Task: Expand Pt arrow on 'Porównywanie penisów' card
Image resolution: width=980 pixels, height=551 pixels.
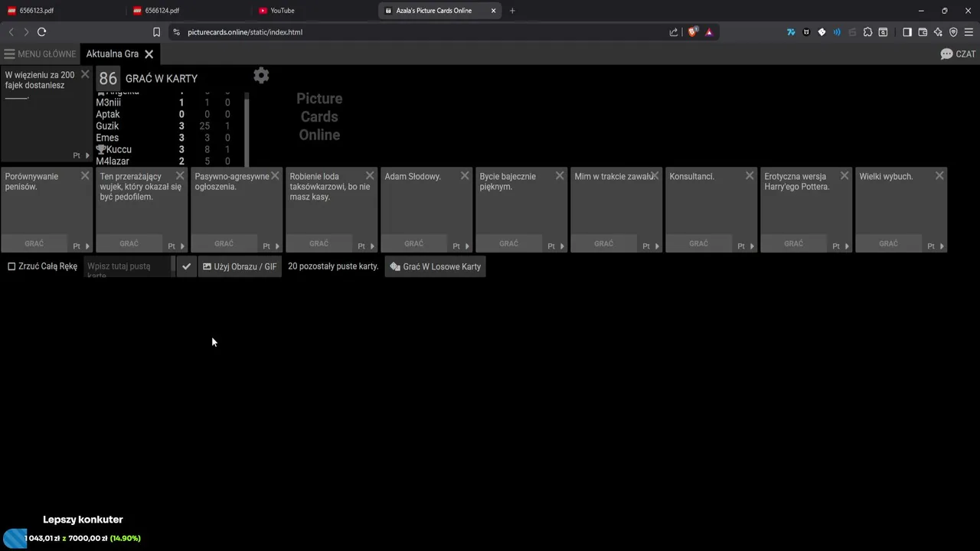Action: 87,246
